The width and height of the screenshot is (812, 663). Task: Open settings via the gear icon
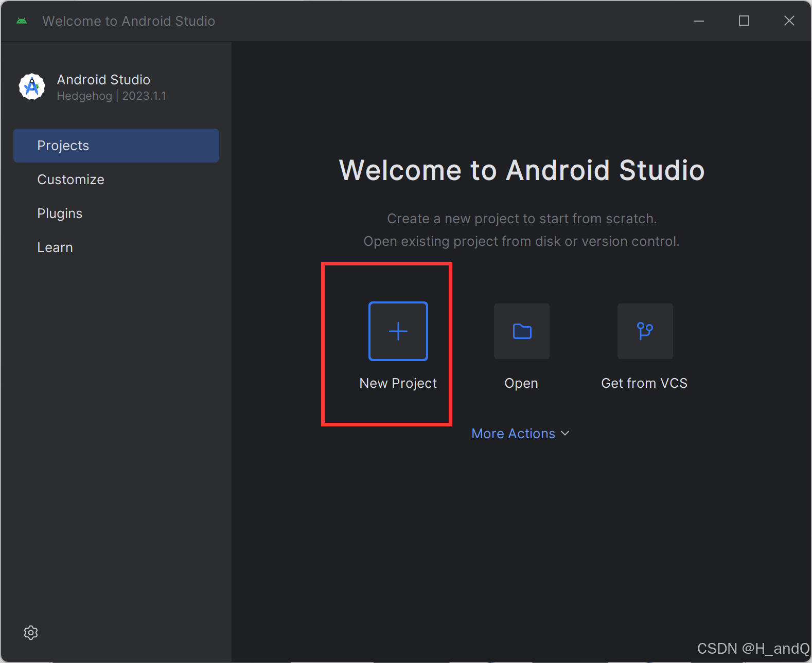pos(31,633)
